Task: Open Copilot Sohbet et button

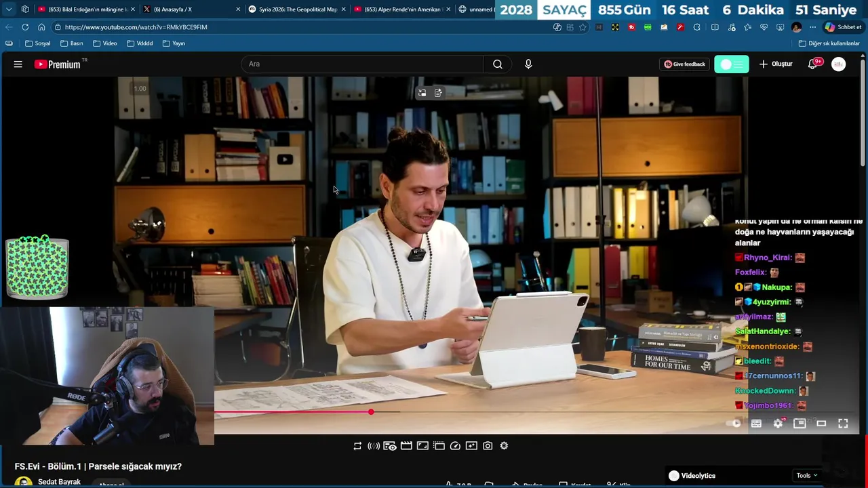Action: click(843, 27)
